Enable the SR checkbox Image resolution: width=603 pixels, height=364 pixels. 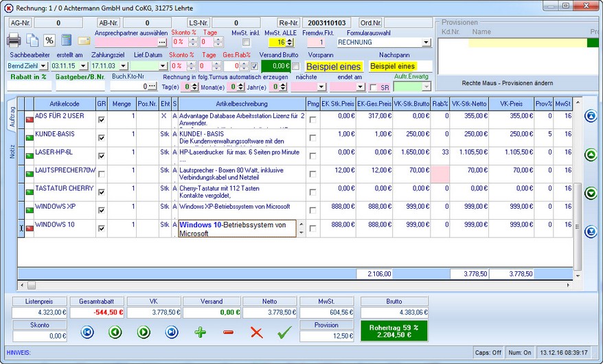tap(373, 87)
